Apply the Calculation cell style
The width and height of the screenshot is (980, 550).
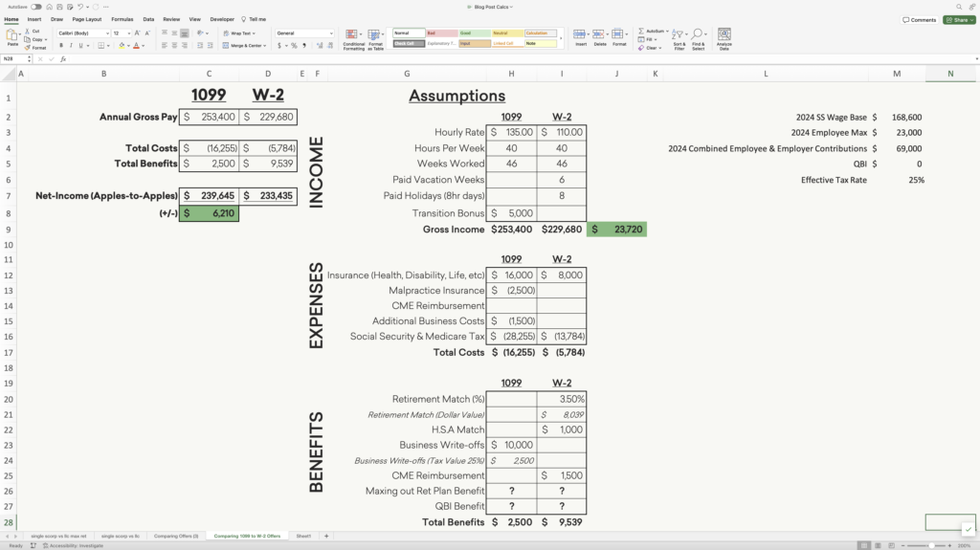pos(541,33)
